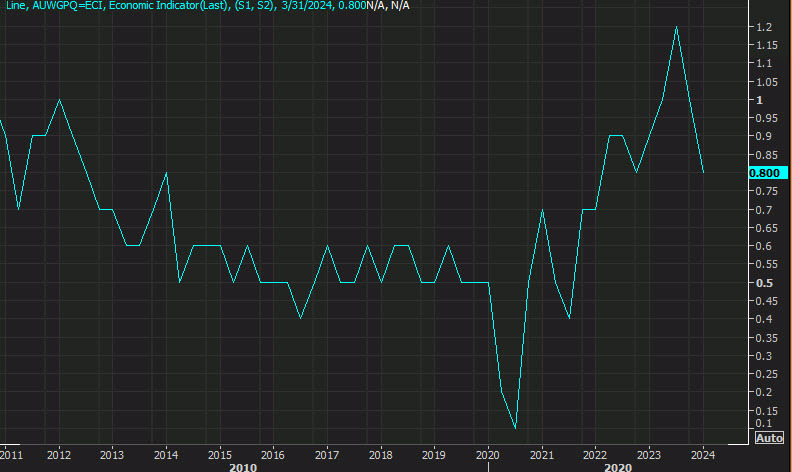Click the N/A, N/A text in legend
The height and width of the screenshot is (472, 792).
[x=387, y=6]
